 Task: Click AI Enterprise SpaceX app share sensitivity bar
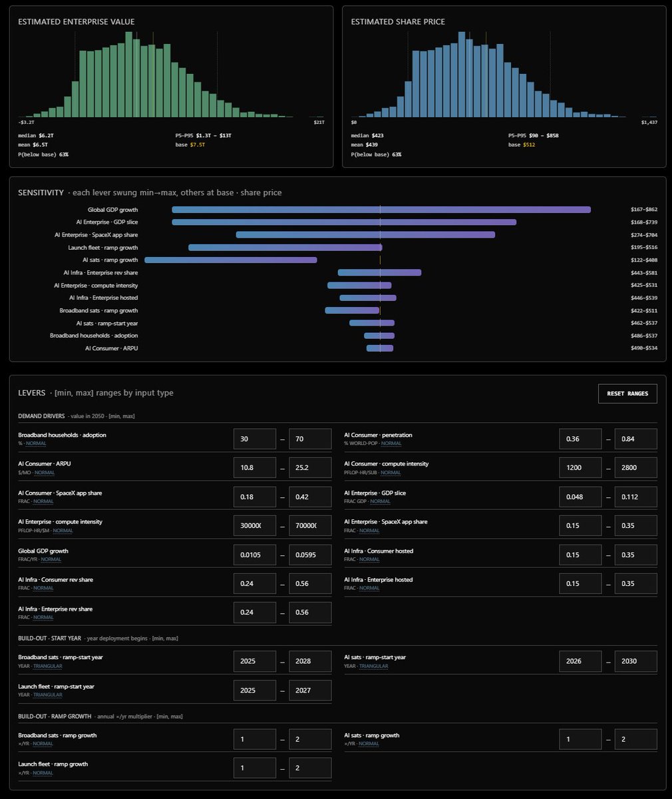(x=365, y=235)
